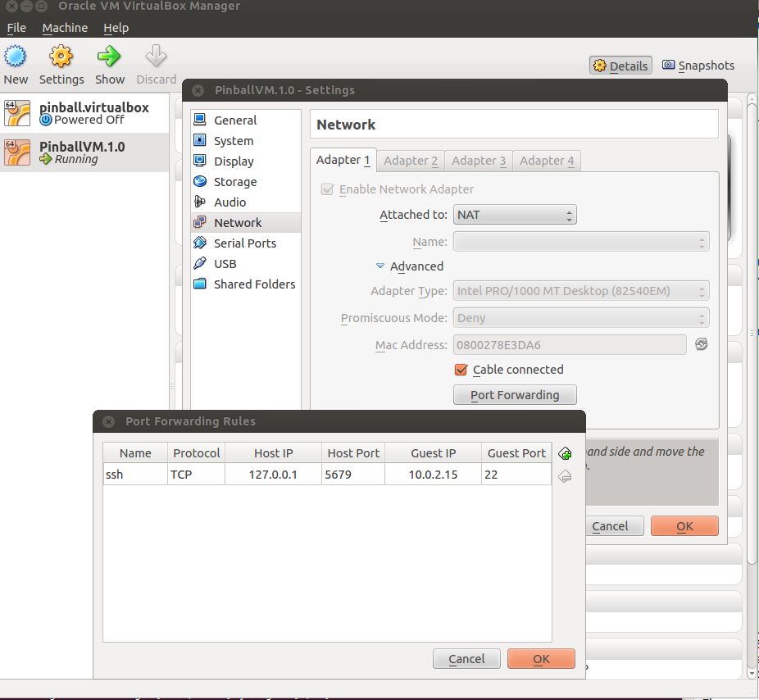
Task: Click the General category icon
Action: tap(200, 120)
